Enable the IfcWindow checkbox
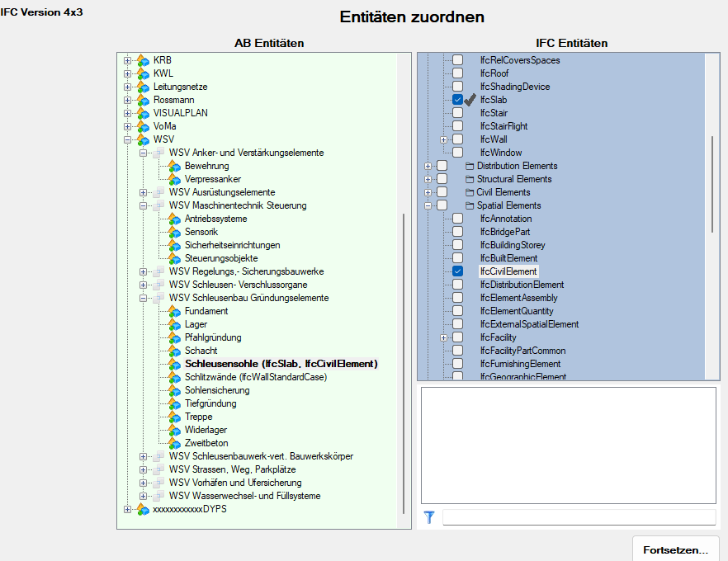Screen dimensions: 728x561 (x=458, y=153)
